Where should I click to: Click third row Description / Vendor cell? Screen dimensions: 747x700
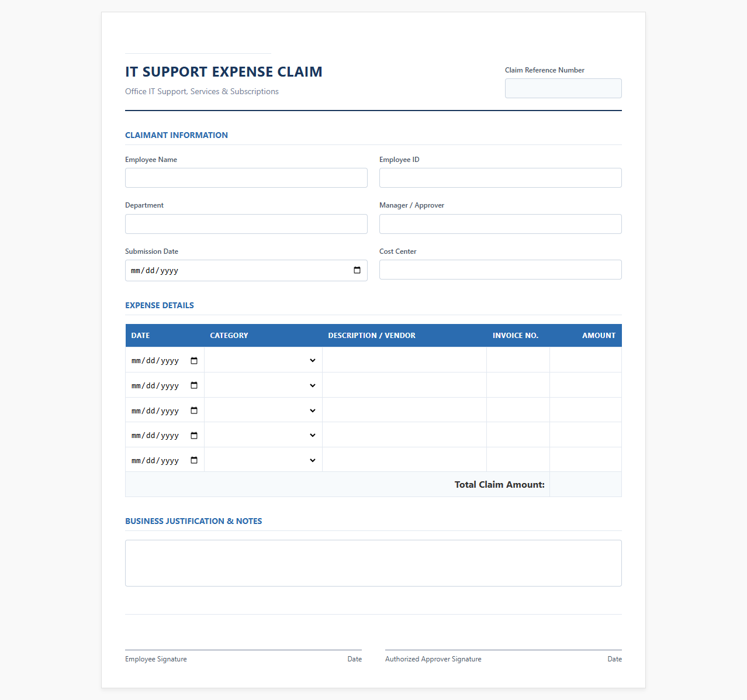coord(404,411)
